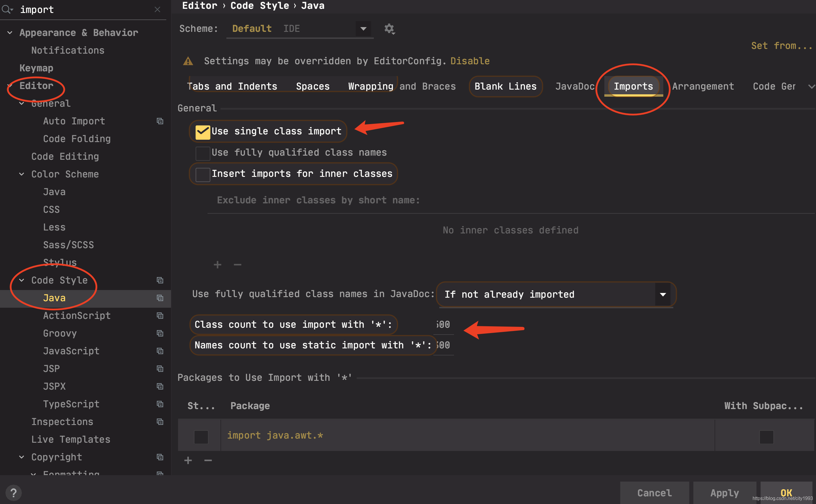816x504 pixels.
Task: Switch to the Blank Lines tab
Action: click(x=505, y=86)
